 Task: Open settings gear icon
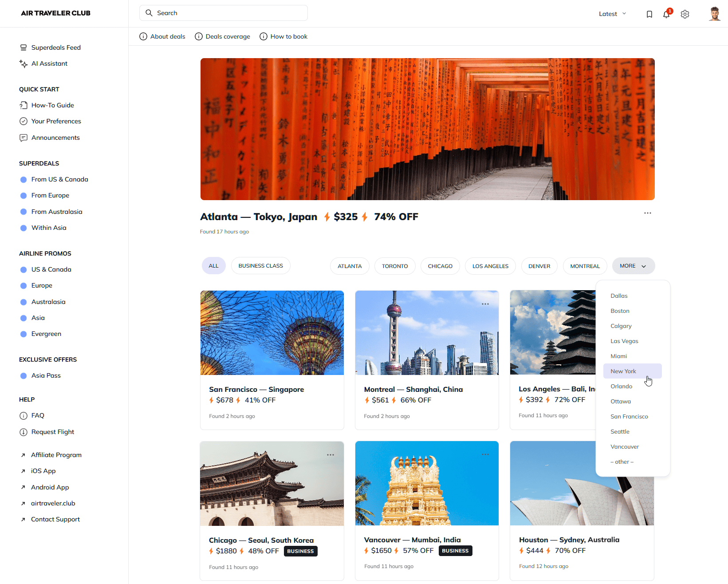685,14
